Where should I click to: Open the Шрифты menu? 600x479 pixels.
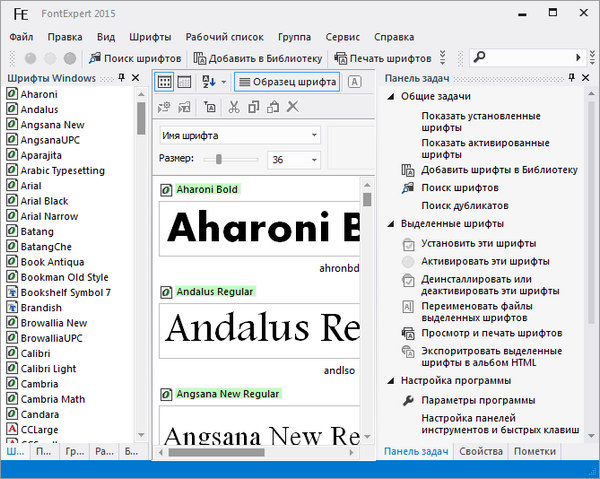pos(150,37)
